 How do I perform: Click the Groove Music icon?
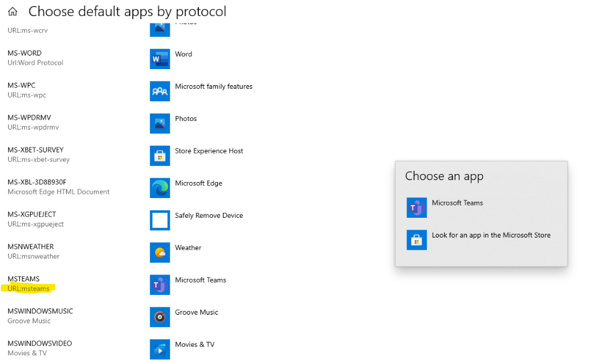[160, 316]
